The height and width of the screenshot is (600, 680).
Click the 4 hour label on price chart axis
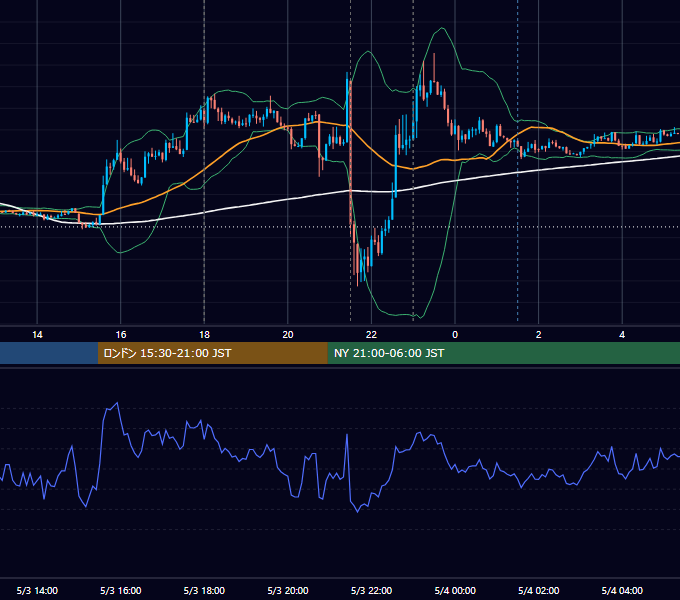click(622, 335)
